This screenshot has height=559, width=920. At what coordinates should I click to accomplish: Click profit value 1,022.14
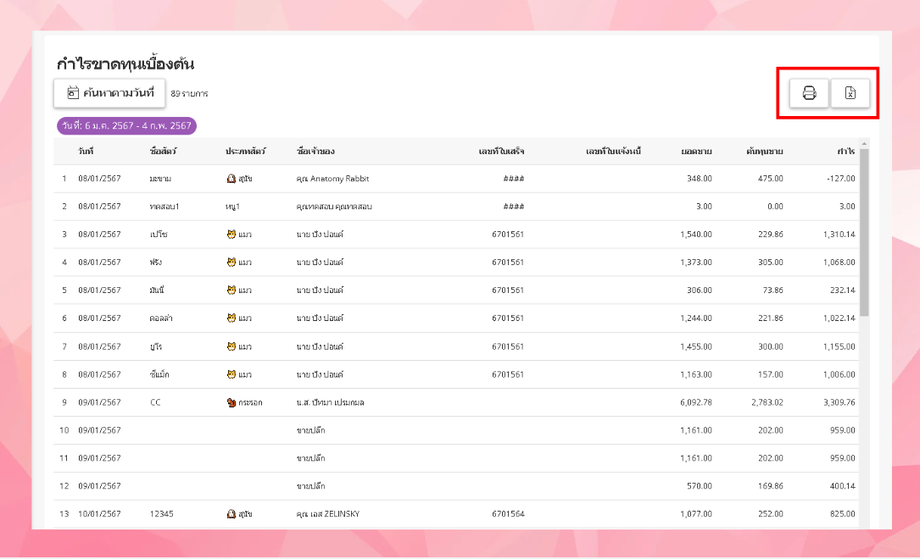click(x=839, y=318)
